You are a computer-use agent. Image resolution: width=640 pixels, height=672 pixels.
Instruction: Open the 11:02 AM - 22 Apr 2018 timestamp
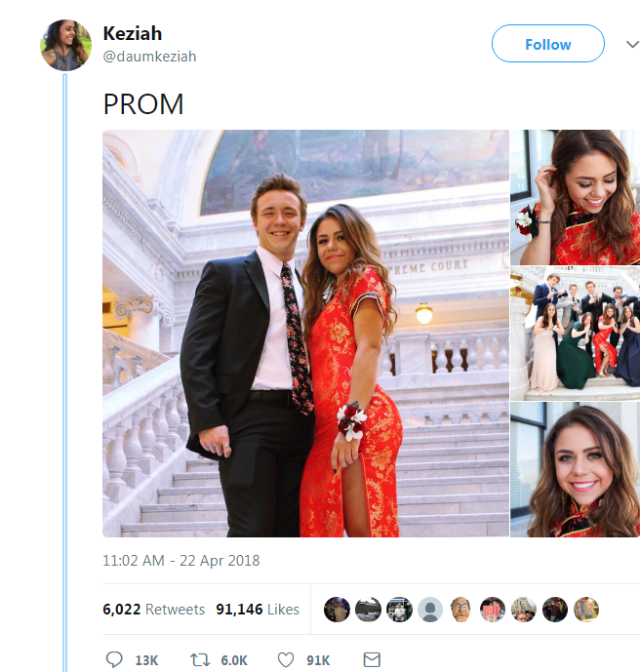click(x=181, y=561)
